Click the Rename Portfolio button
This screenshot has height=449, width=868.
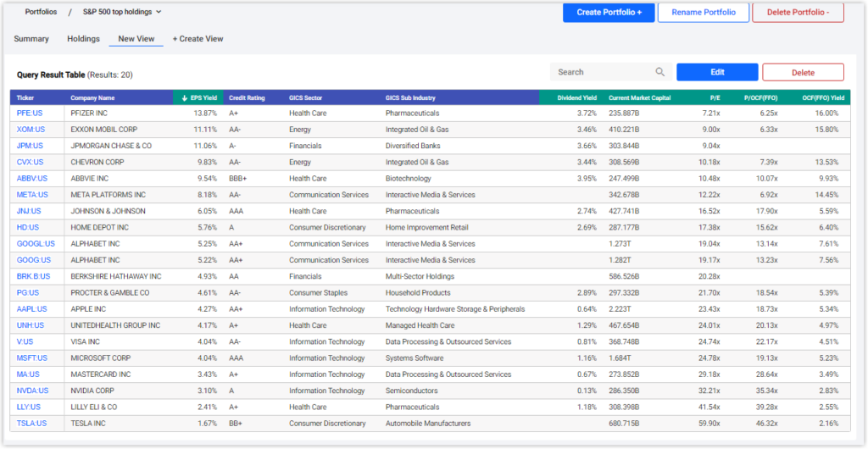704,12
